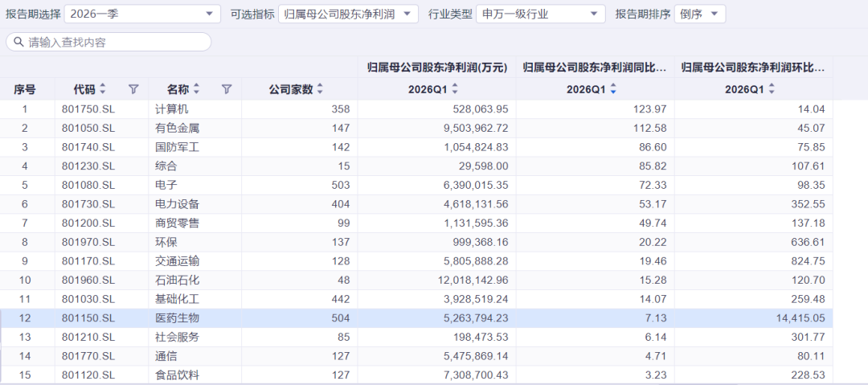This screenshot has width=868, height=385.
Task: Select the 国防军工 row name cell
Action: click(x=194, y=147)
